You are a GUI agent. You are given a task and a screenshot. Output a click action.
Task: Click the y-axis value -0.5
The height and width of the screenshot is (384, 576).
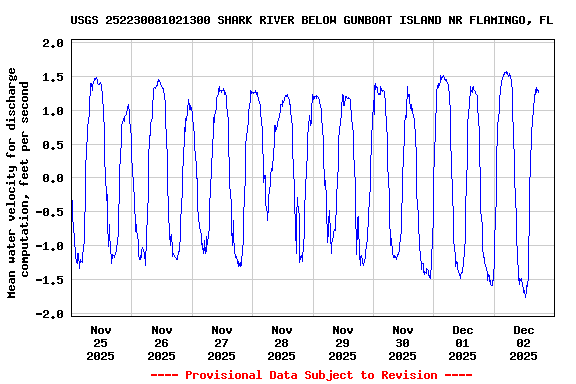click(50, 212)
